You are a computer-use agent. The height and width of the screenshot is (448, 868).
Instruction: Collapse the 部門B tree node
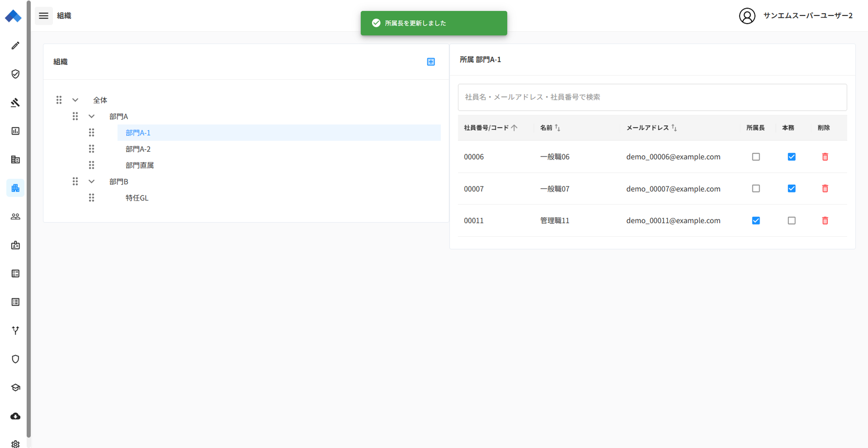tap(92, 181)
